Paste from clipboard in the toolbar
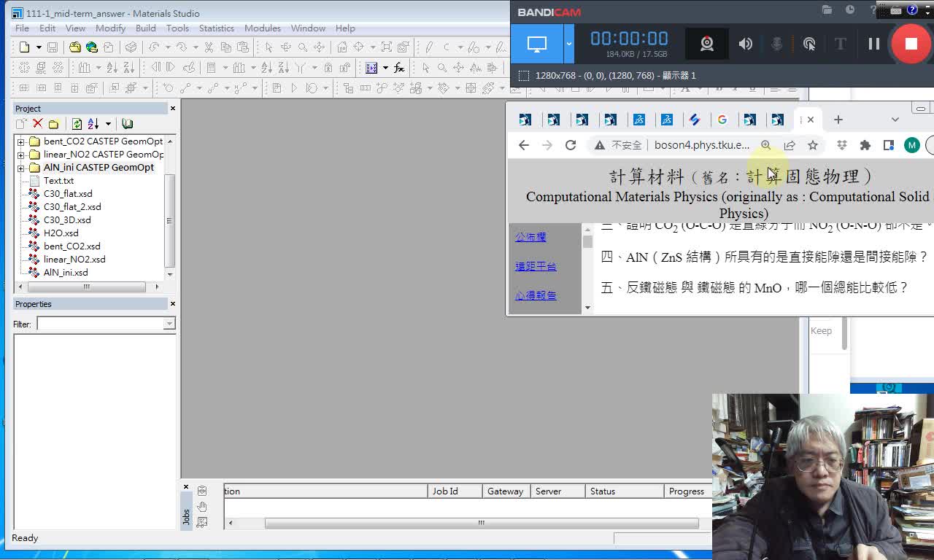Image resolution: width=934 pixels, height=560 pixels. click(x=242, y=47)
